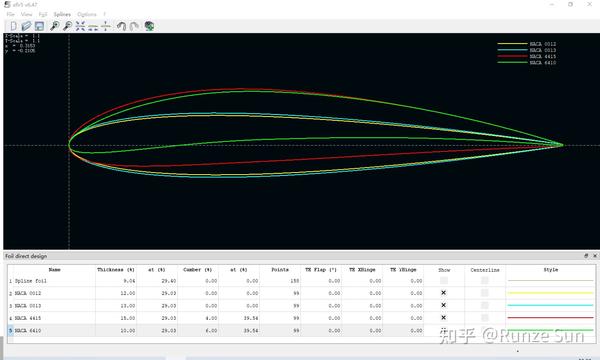Select the NACA 4415 row name
600x360 pixels.
coord(28,318)
